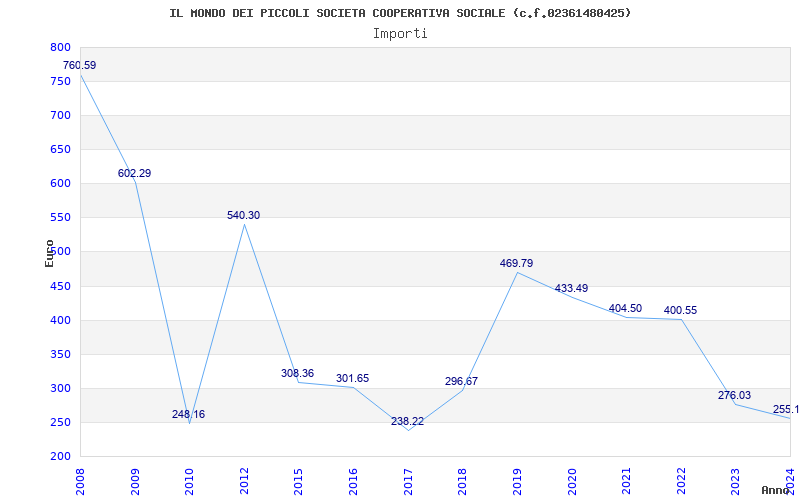Screen dimensions: 800x500
Task: Select the 400 y-axis tick label
Action: 60,320
